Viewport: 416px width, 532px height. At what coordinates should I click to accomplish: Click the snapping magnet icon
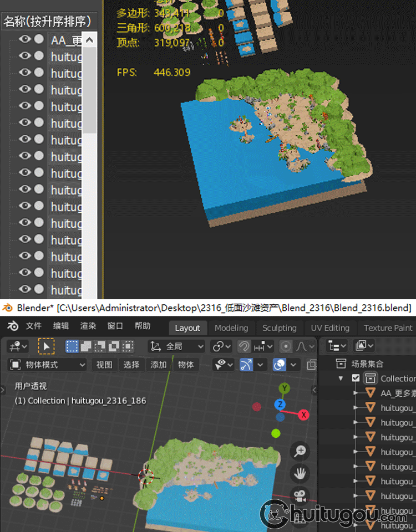tap(243, 346)
